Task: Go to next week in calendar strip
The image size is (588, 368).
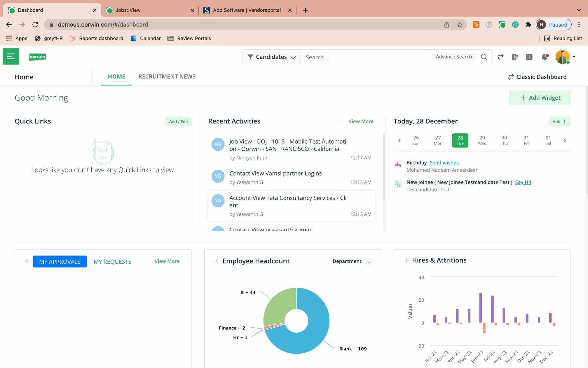Action: click(565, 140)
